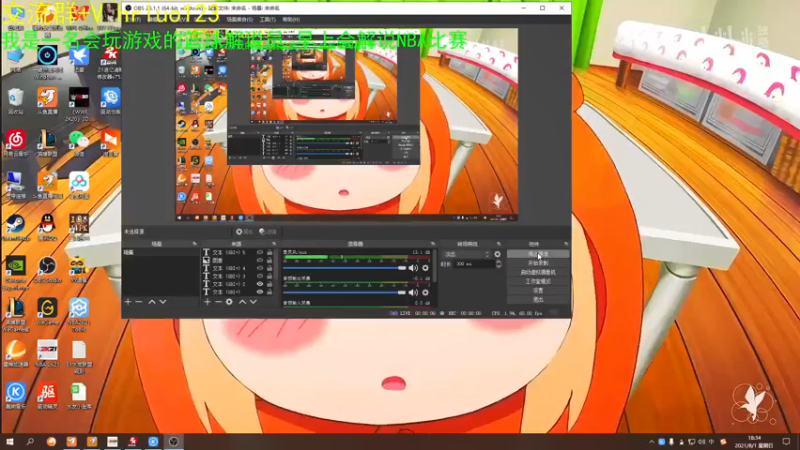800x450 pixels.
Task: Enable 工作室模式 studio mode
Action: click(538, 282)
